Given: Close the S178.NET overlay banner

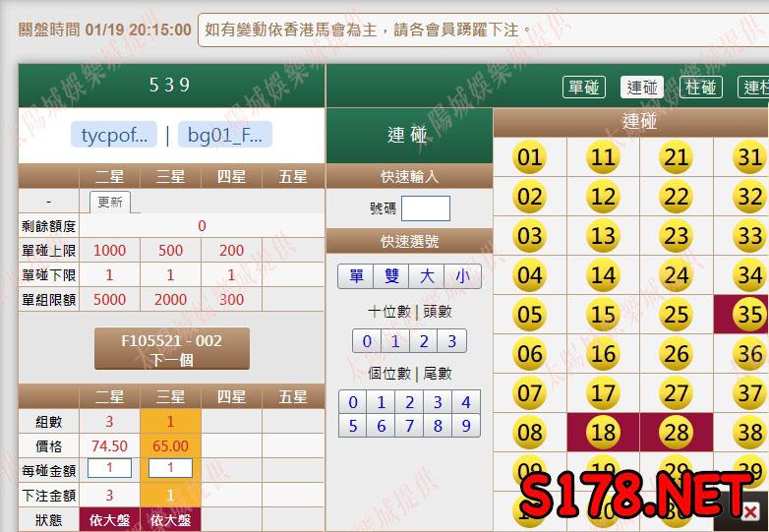Looking at the screenshot, I should [750, 512].
